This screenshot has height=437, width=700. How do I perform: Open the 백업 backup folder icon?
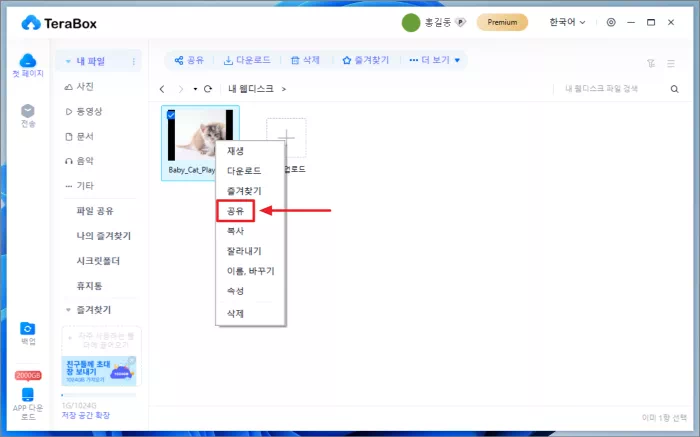[x=28, y=329]
